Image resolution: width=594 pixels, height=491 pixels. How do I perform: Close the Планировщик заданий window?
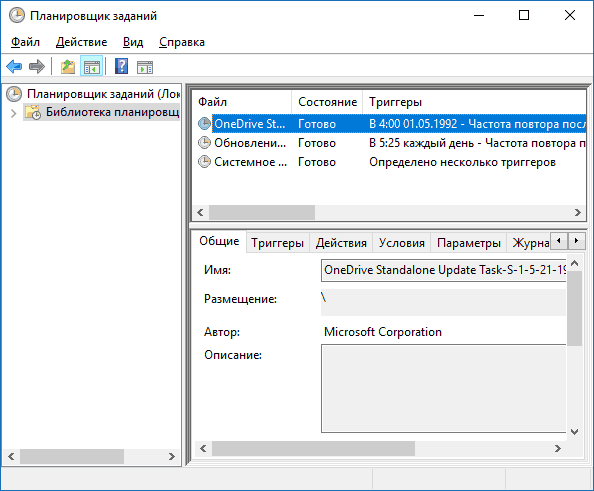(x=570, y=16)
